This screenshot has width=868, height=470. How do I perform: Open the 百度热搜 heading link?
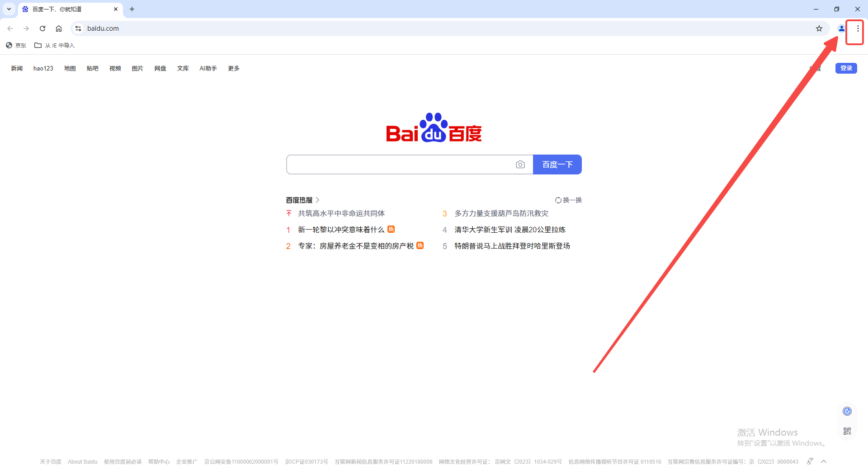pos(299,200)
